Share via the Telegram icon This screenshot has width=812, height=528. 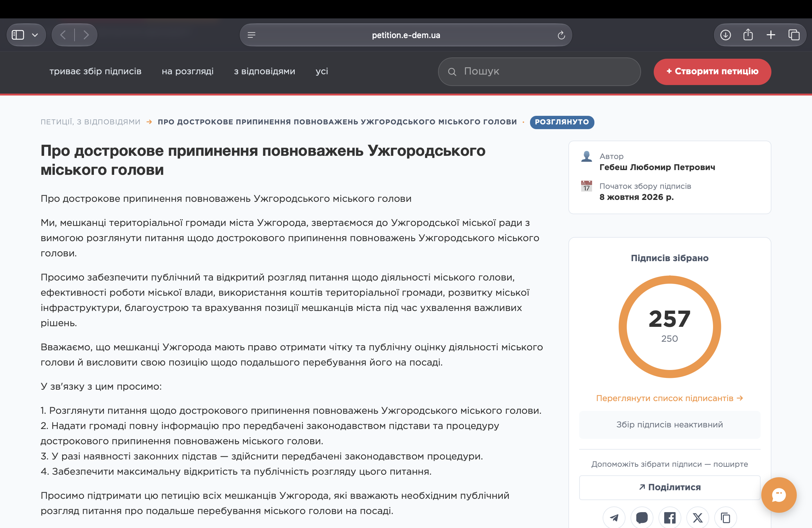614,518
